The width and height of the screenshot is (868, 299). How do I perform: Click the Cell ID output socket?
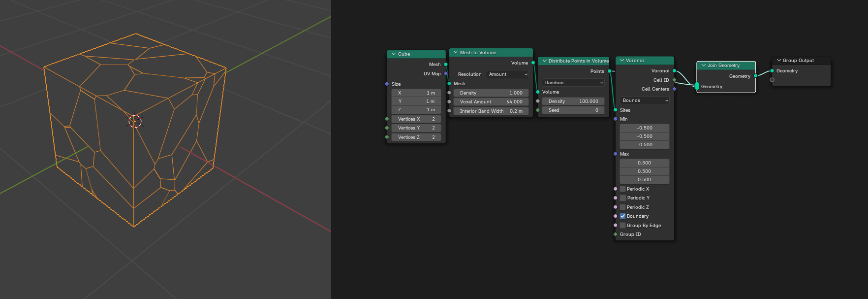[674, 80]
